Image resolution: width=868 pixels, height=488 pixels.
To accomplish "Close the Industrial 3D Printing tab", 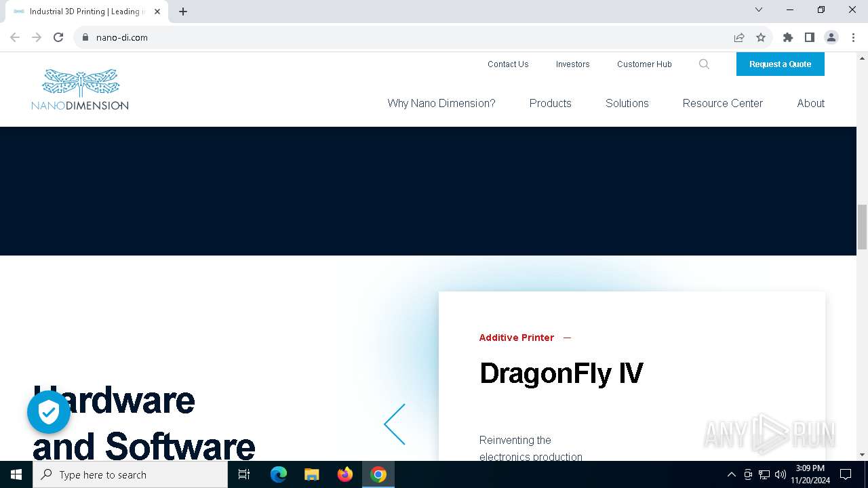I will [157, 12].
